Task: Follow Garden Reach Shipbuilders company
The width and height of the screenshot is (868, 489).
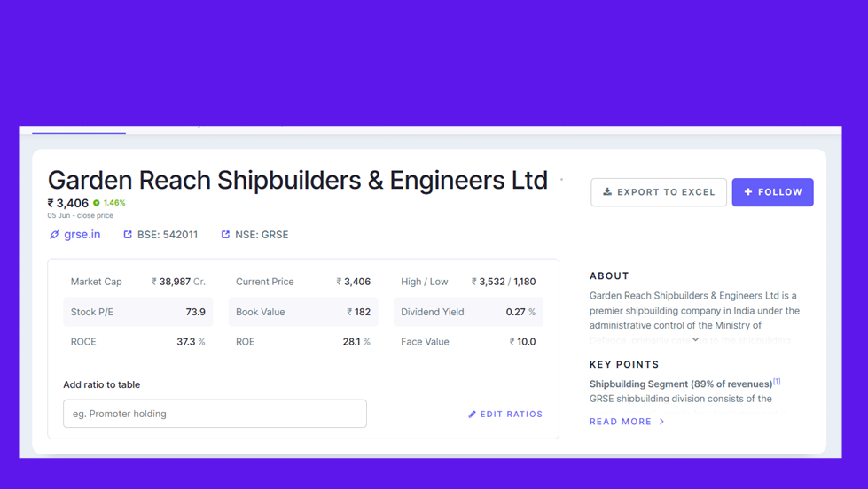Action: coord(772,192)
